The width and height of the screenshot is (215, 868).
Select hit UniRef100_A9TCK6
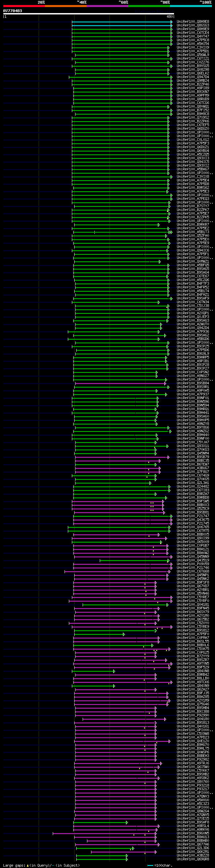[x=193, y=682]
